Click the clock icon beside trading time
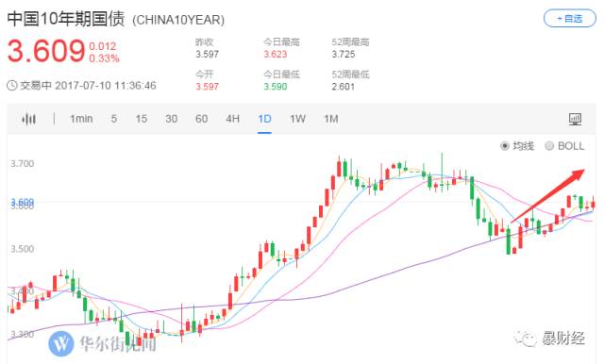 [x=12, y=86]
